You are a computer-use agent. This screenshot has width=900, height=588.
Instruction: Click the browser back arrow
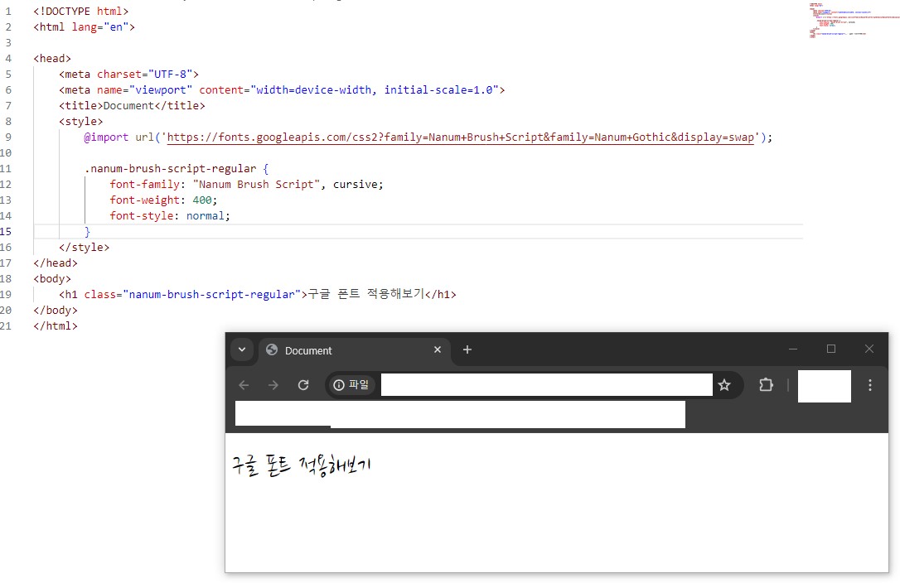coord(244,385)
